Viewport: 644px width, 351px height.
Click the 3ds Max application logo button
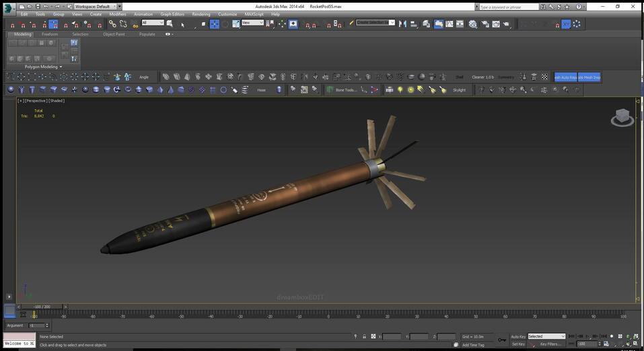8,7
